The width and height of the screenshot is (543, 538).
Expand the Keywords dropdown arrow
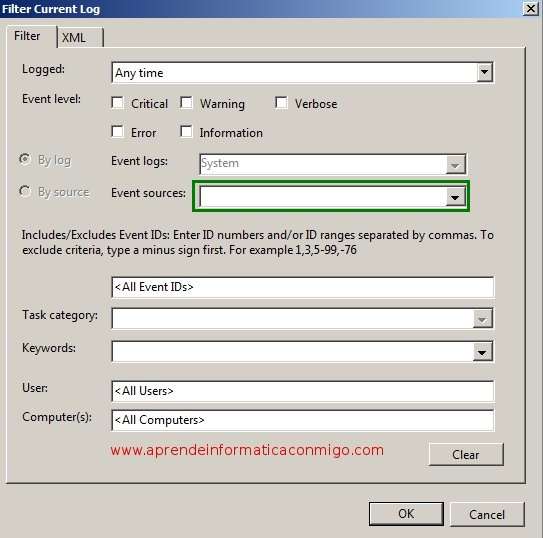482,352
